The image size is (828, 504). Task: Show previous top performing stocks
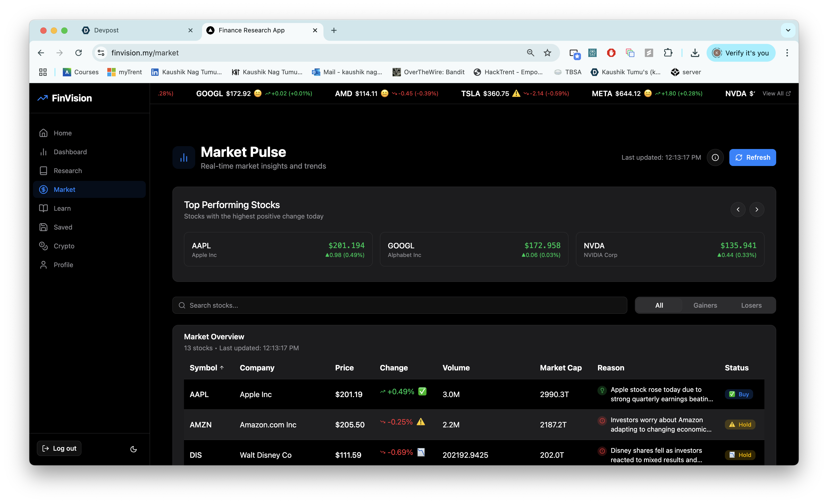738,210
